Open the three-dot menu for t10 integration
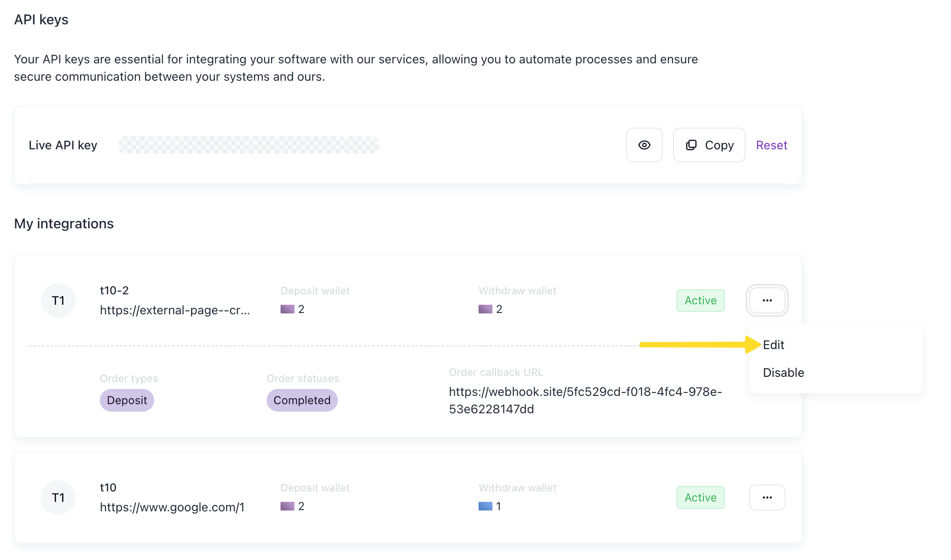Image resolution: width=951 pixels, height=560 pixels. click(x=767, y=497)
